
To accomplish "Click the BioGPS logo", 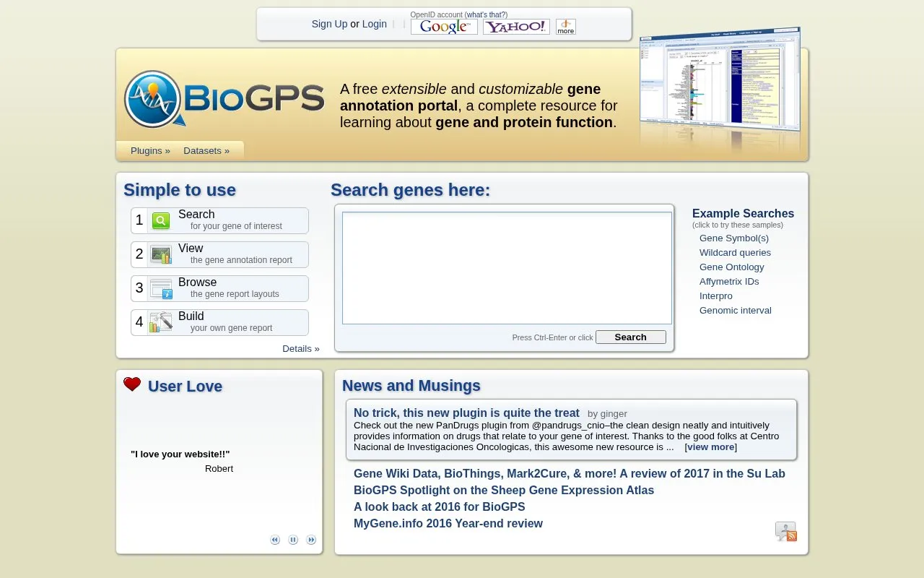I will click(x=225, y=99).
